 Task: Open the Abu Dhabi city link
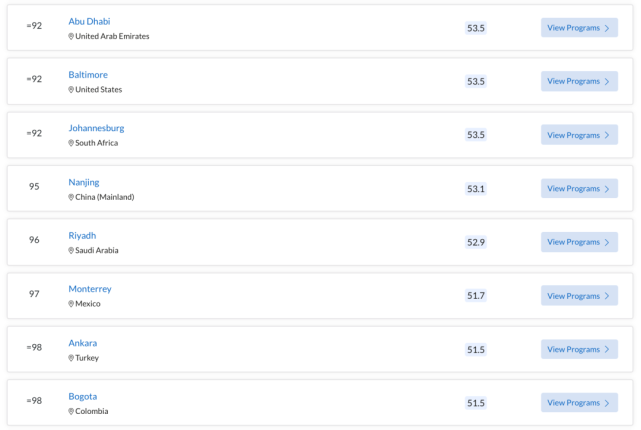pyautogui.click(x=89, y=21)
